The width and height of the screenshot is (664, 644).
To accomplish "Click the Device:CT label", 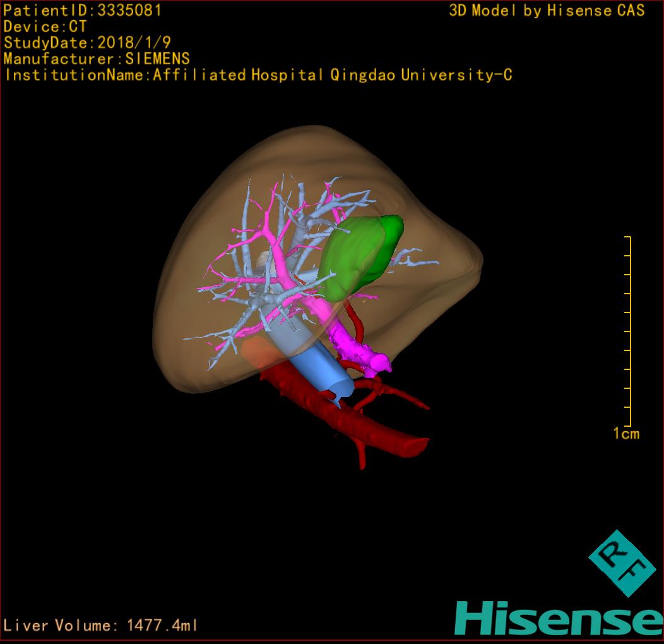I will tap(45, 27).
